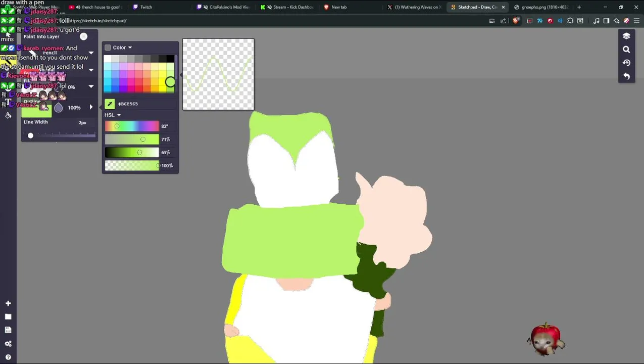Click the magnifier zoom tool icon
Viewport: 644px width, 364px height.
tap(626, 50)
